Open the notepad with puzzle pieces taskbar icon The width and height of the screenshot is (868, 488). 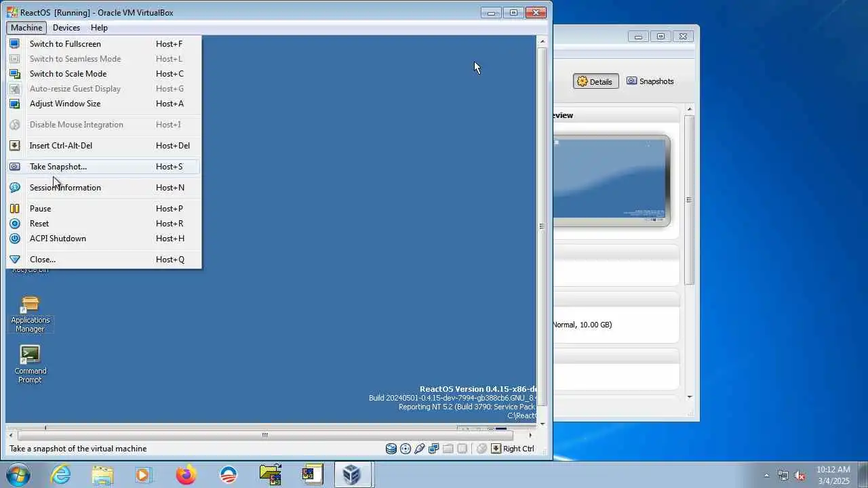coord(313,474)
